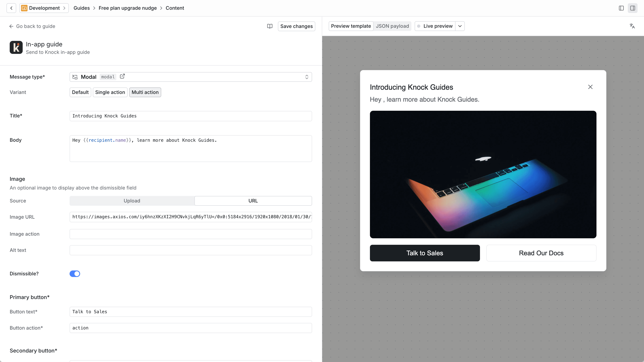Image resolution: width=644 pixels, height=362 pixels.
Task: Click Save changes button
Action: click(296, 26)
